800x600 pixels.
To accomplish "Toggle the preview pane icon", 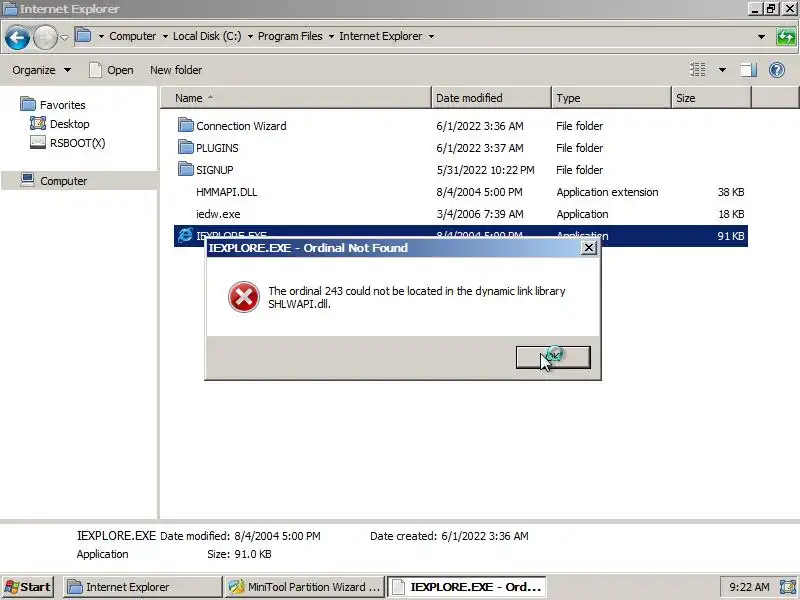I will click(748, 69).
